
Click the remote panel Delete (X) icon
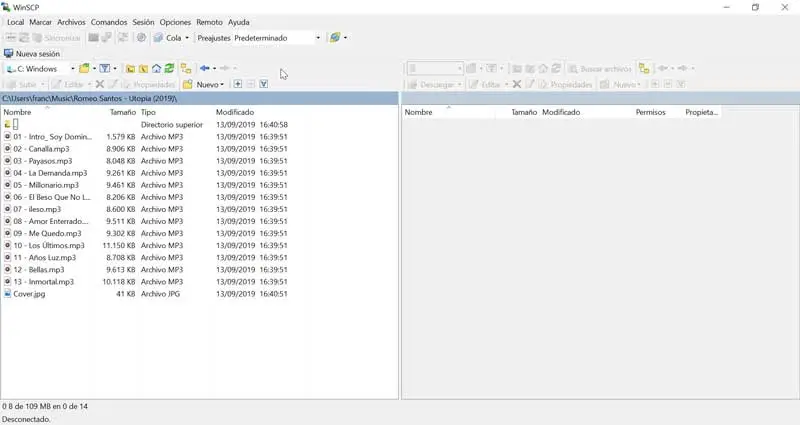coord(517,84)
